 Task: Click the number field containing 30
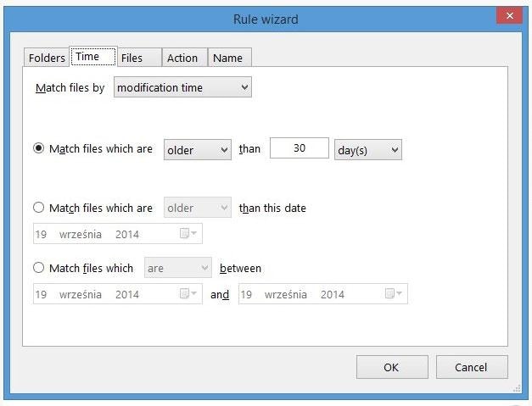300,148
